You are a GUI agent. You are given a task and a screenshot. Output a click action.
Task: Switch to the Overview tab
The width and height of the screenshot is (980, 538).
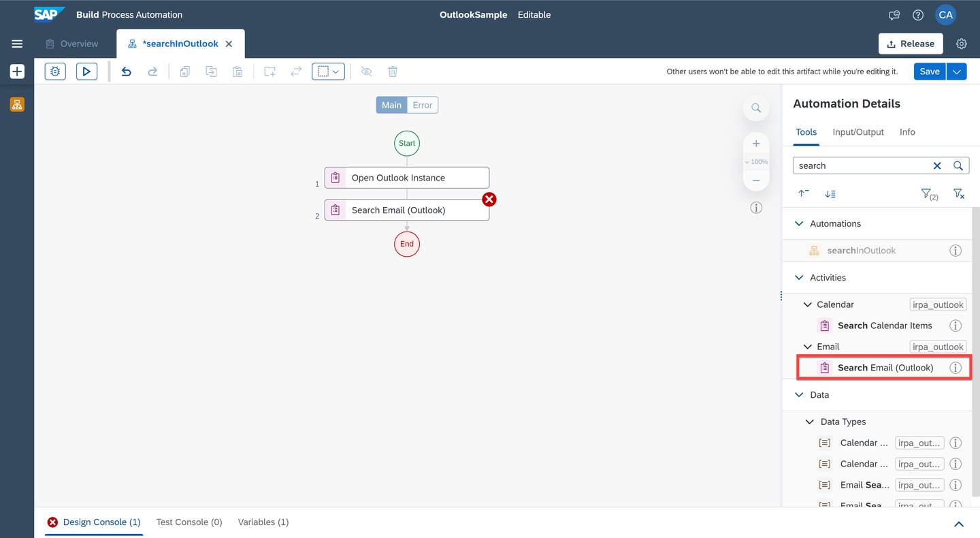pyautogui.click(x=72, y=44)
